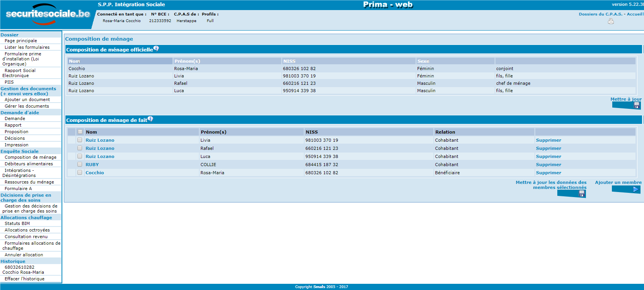Open RUBY member link
Viewport: 644px width, 290px height.
[x=92, y=165]
